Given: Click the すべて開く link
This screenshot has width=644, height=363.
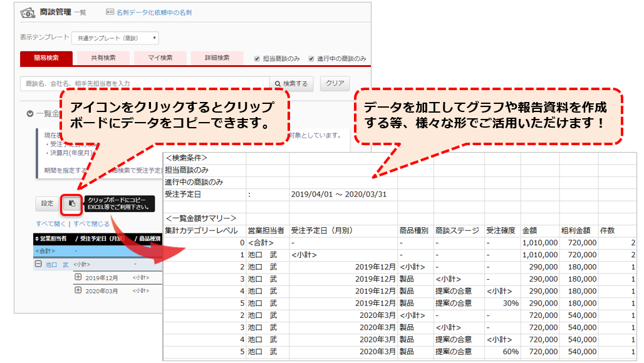Looking at the screenshot, I should pyautogui.click(x=51, y=223).
